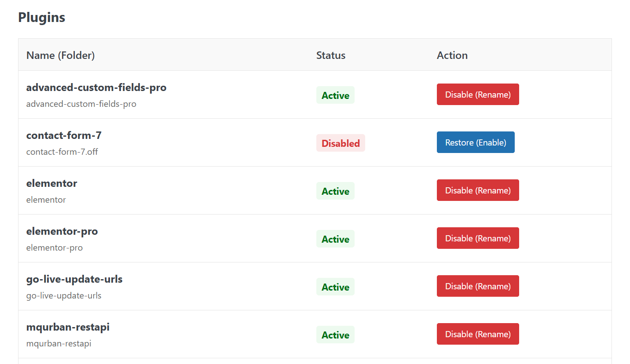The width and height of the screenshot is (630, 364).
Task: Click the Active badge for go-live-update-urls
Action: point(335,287)
